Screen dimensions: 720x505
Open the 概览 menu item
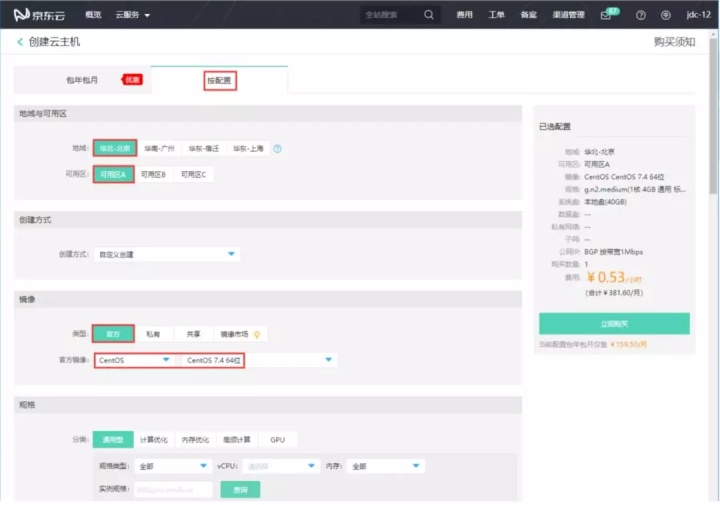pyautogui.click(x=93, y=15)
